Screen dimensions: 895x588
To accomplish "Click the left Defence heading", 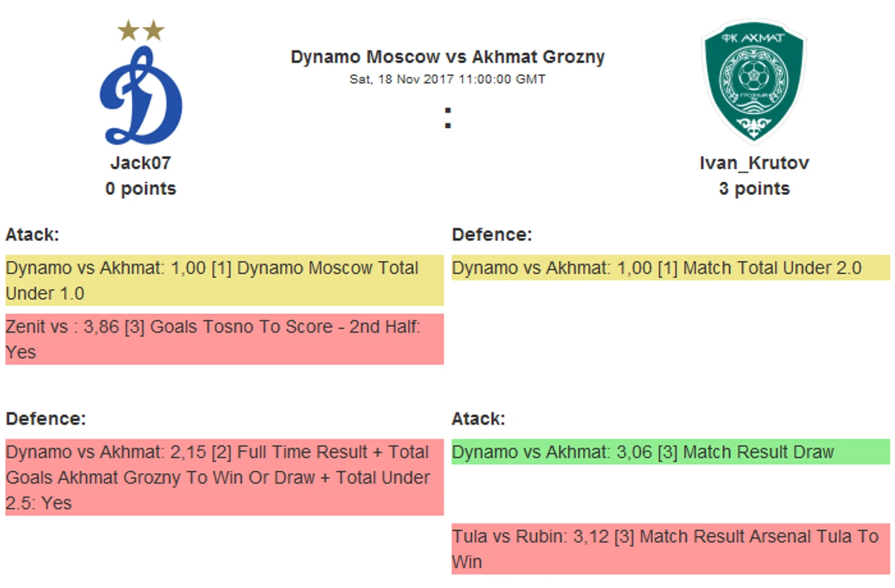I will 45,419.
